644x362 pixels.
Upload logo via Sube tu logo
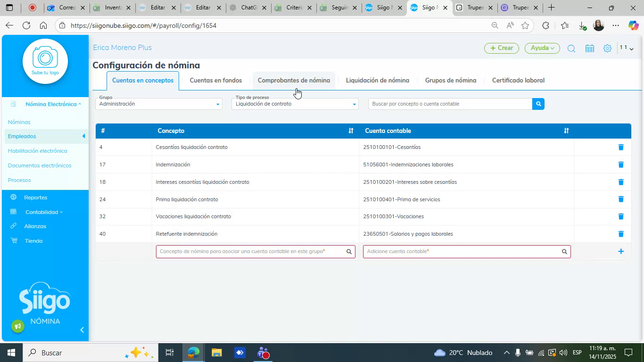(x=45, y=61)
